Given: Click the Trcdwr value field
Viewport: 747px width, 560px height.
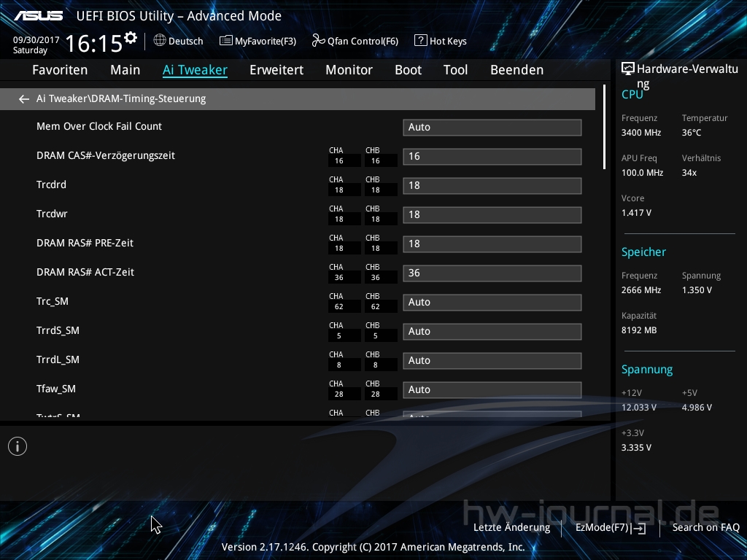Looking at the screenshot, I should pyautogui.click(x=492, y=215).
